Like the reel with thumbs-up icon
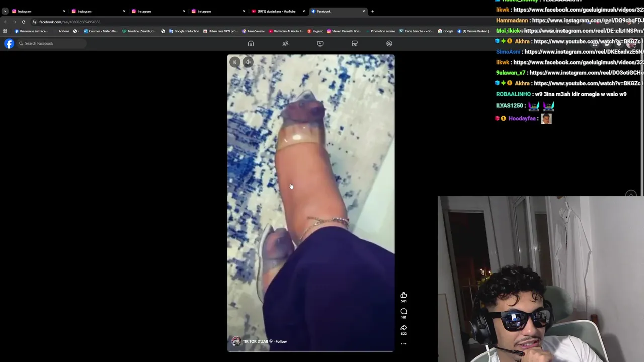The image size is (644, 362). pos(404,295)
